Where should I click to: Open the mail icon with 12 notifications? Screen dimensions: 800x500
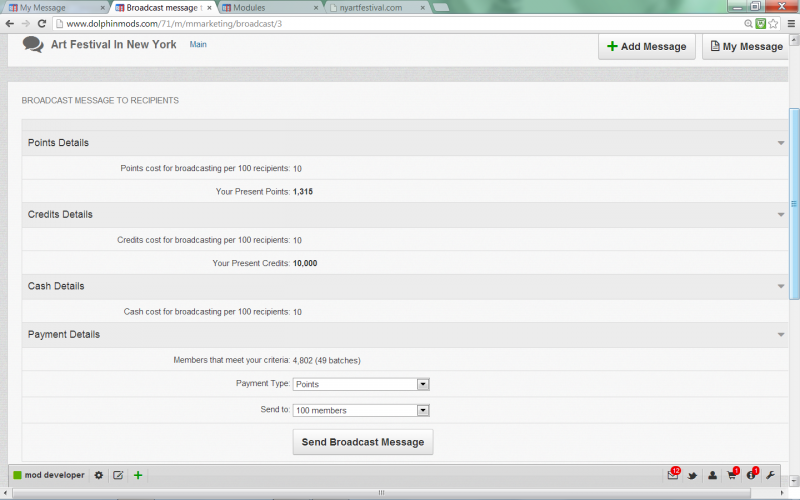[x=673, y=474]
